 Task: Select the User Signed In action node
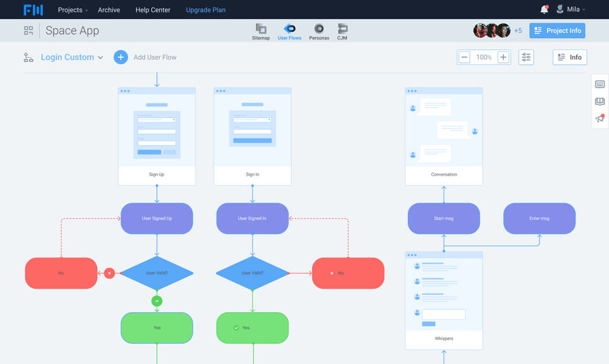(x=252, y=219)
